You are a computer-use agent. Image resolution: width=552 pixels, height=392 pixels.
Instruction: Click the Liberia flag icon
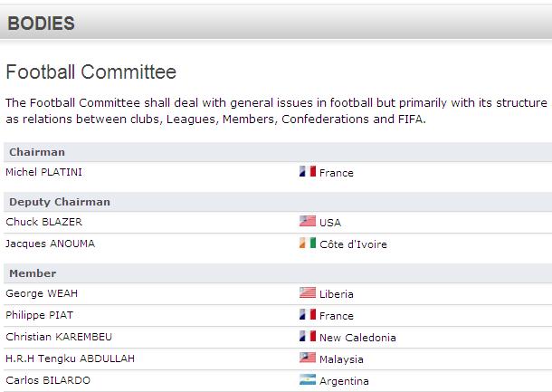click(x=308, y=292)
